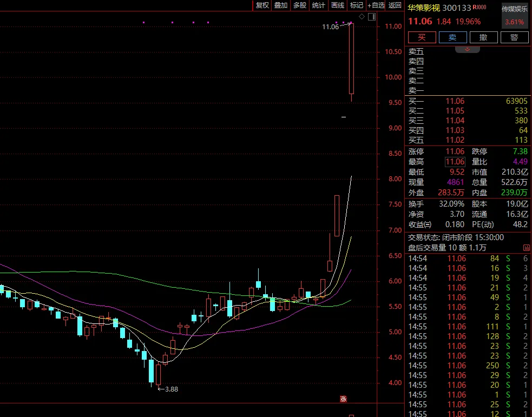
Task: Click the 量比 value 4.49
Action: coord(520,162)
